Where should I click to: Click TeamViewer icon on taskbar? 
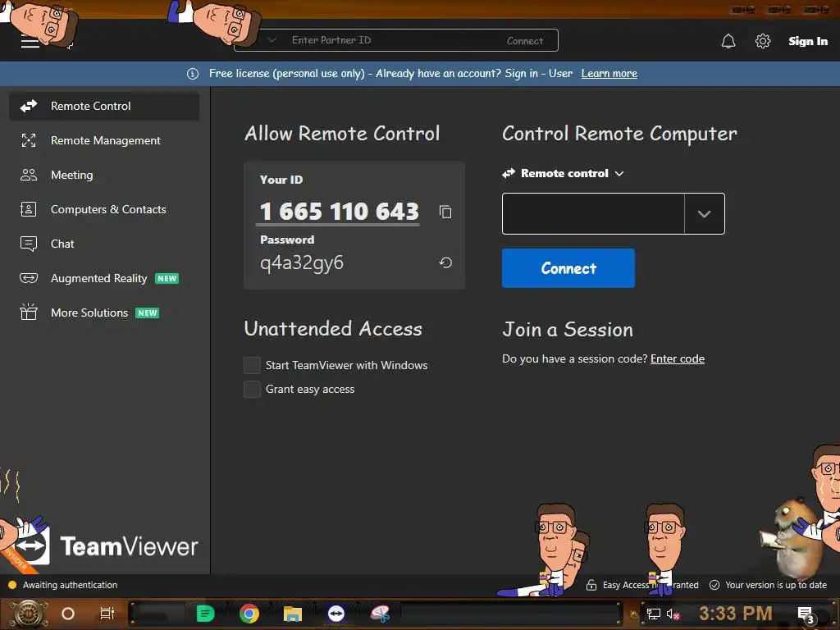click(336, 614)
